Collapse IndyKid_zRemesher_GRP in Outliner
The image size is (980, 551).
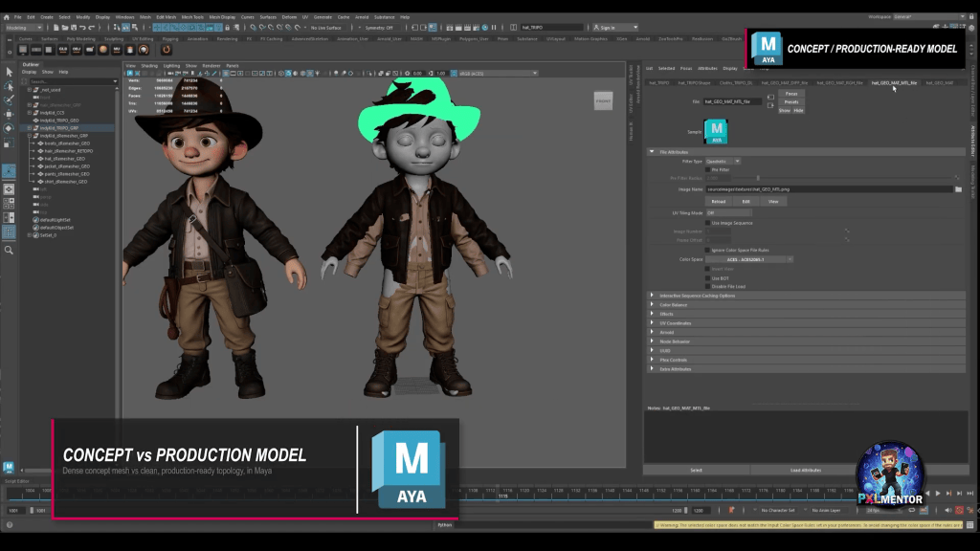30,136
